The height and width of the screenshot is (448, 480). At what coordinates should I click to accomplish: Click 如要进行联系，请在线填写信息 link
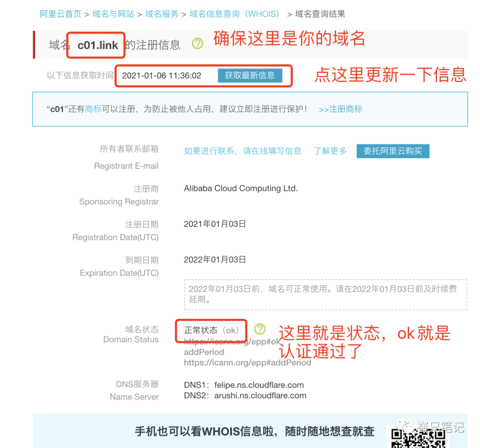point(243,151)
